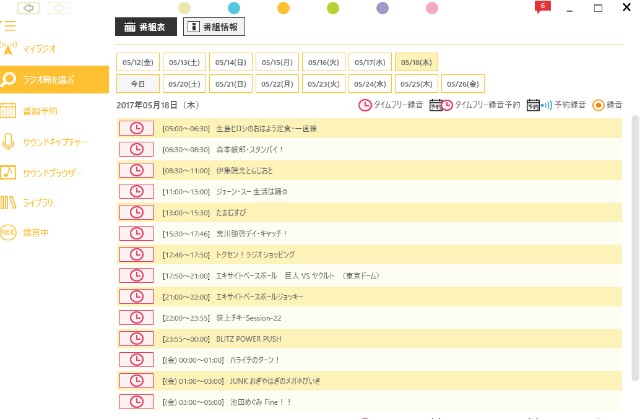Select date 05/26(金)
Viewport: 640px width, 419px height.
(x=463, y=84)
